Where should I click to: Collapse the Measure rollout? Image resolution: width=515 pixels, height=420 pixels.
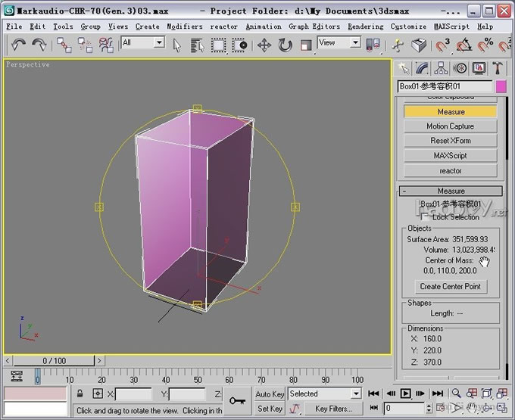click(x=451, y=191)
